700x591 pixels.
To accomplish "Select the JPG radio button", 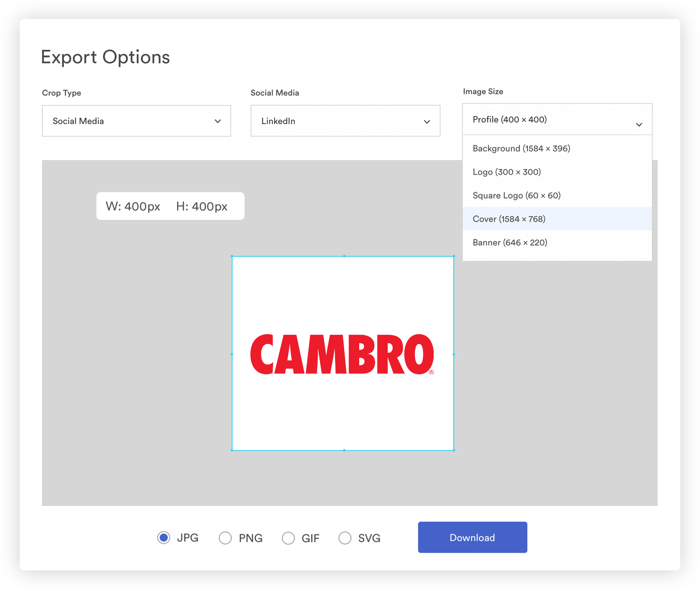I will 164,538.
